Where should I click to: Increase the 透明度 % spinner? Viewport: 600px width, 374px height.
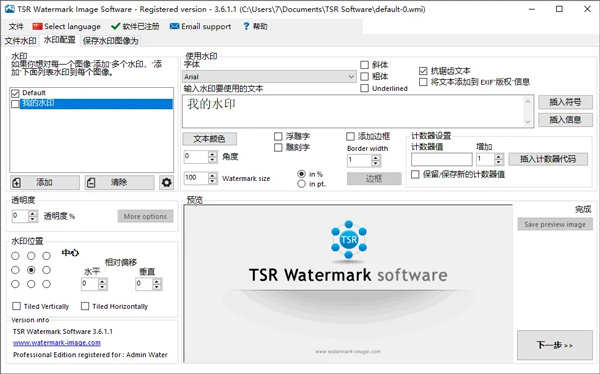[33, 214]
